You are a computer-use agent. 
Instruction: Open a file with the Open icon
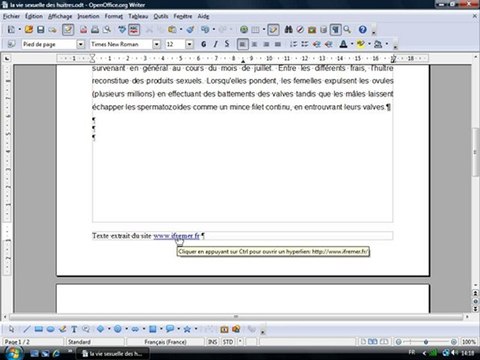(29, 30)
